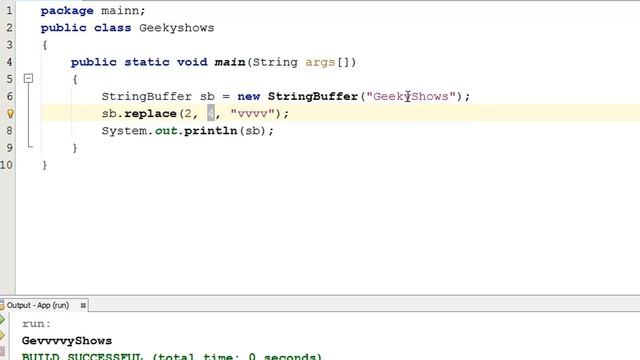Click the 'replace' method call on line 7
This screenshot has width=640, height=360.
click(x=150, y=113)
